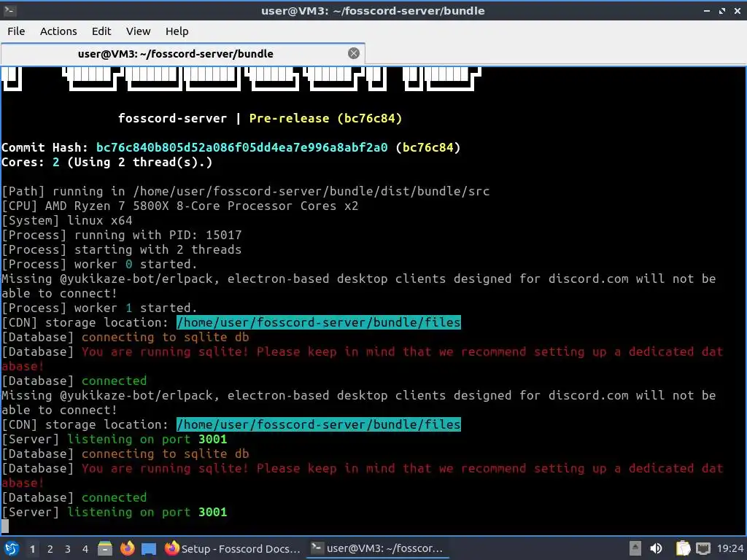Click the 19:24 clock

(729, 548)
